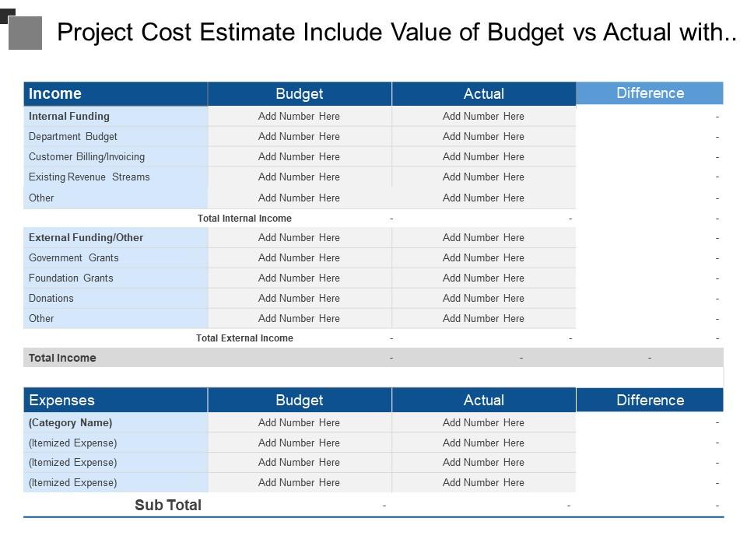Click the Difference column header under Expenses
Screen dimensions: 747x560
click(x=649, y=400)
